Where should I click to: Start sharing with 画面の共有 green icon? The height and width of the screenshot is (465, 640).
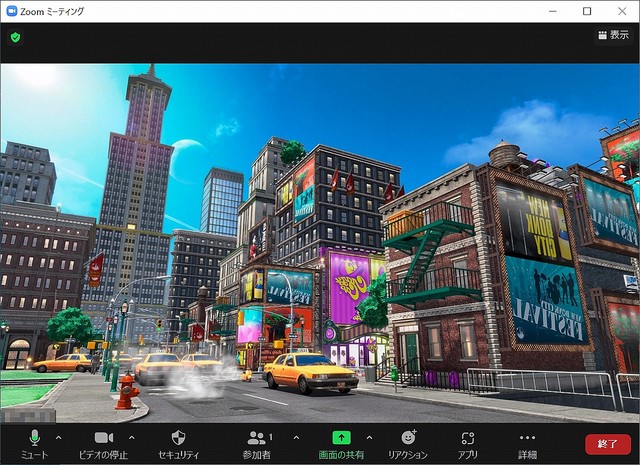341,438
